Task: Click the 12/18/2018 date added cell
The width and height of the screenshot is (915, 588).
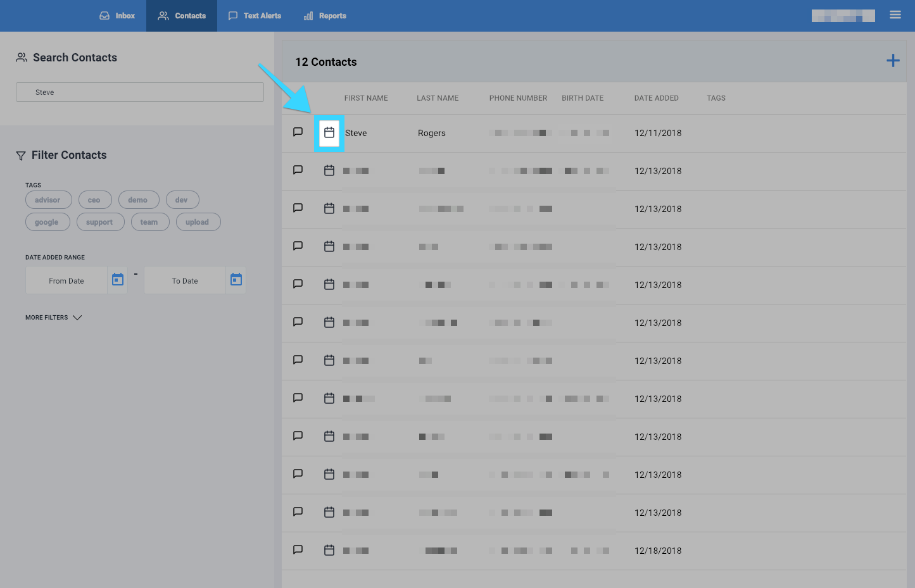Action: [658, 551]
